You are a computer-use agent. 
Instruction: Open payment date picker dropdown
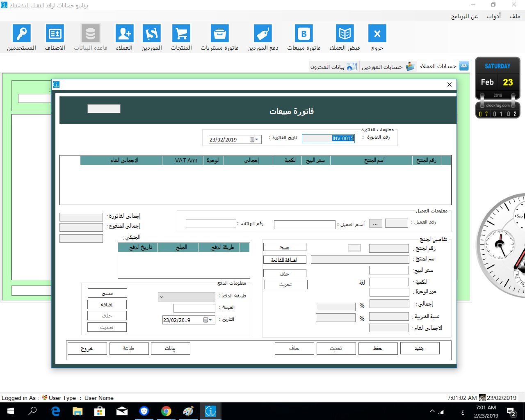click(x=209, y=320)
